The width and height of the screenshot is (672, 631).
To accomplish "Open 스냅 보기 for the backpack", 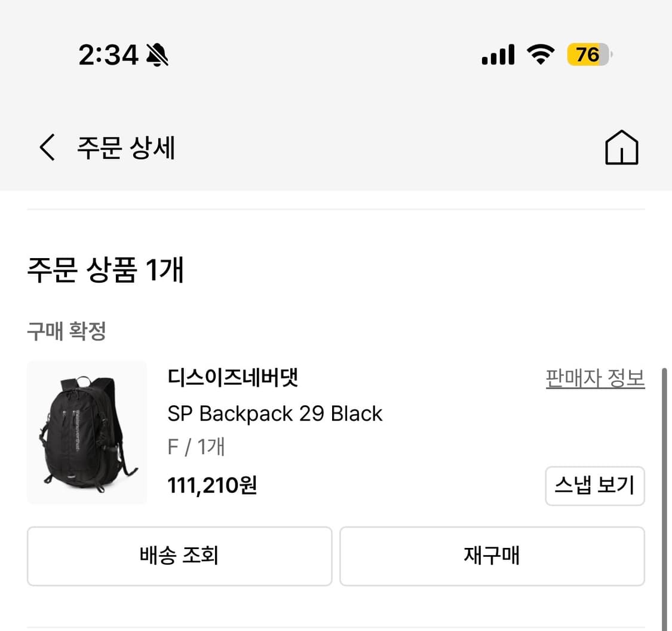I will click(x=594, y=486).
